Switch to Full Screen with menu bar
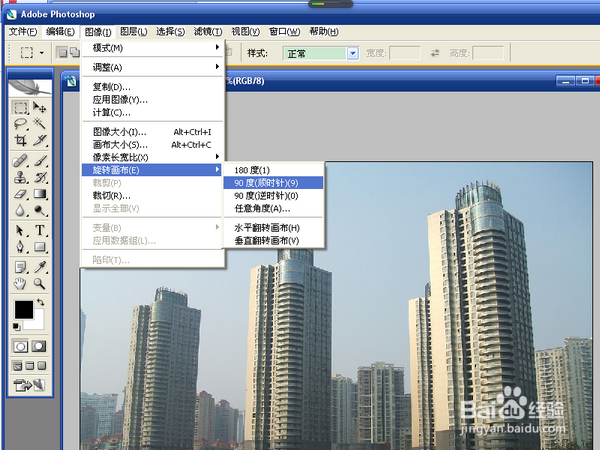The image size is (600, 450). click(30, 366)
